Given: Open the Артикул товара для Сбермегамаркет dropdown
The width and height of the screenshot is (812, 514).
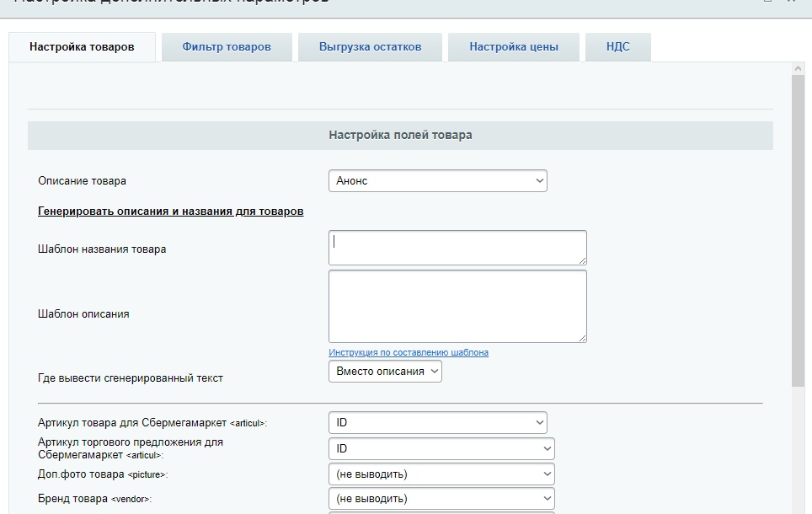Looking at the screenshot, I should [437, 423].
